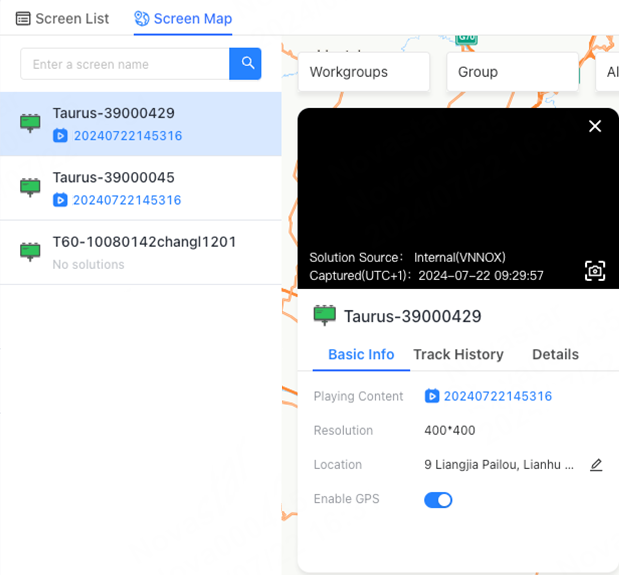The image size is (619, 575).
Task: Toggle the Enable GPS switch
Action: pyautogui.click(x=438, y=500)
